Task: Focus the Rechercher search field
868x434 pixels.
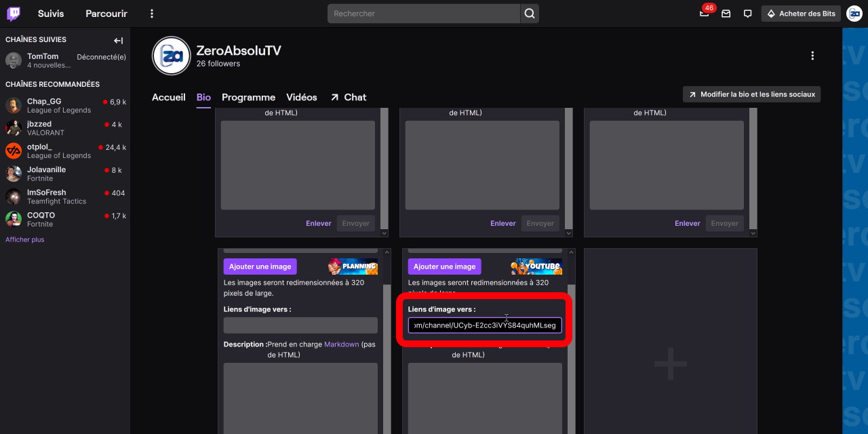Action: click(424, 14)
